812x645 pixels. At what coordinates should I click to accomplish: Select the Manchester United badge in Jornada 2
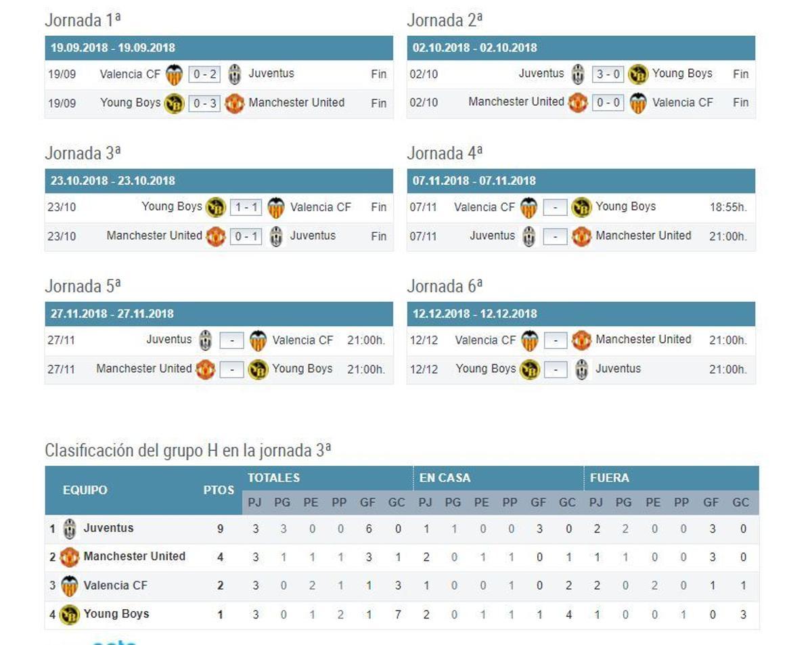(x=577, y=103)
